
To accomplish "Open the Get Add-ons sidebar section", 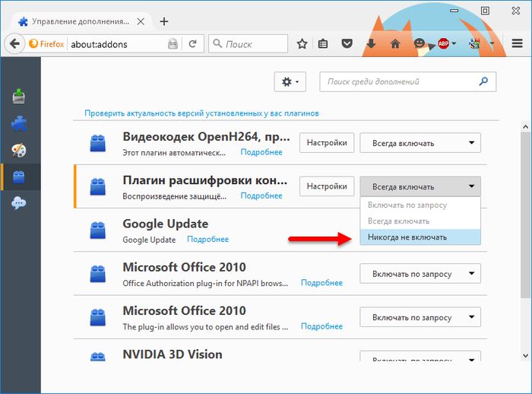I will (19, 96).
